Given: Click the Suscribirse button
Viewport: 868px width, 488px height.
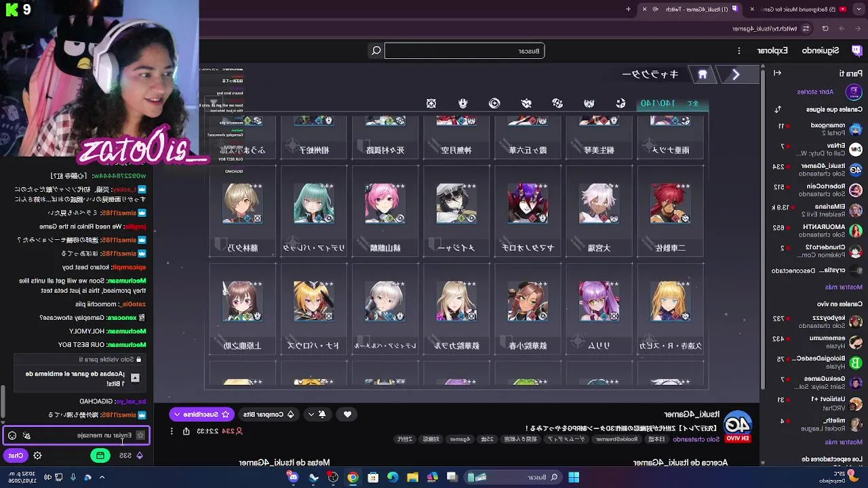Looking at the screenshot, I should pyautogui.click(x=201, y=414).
